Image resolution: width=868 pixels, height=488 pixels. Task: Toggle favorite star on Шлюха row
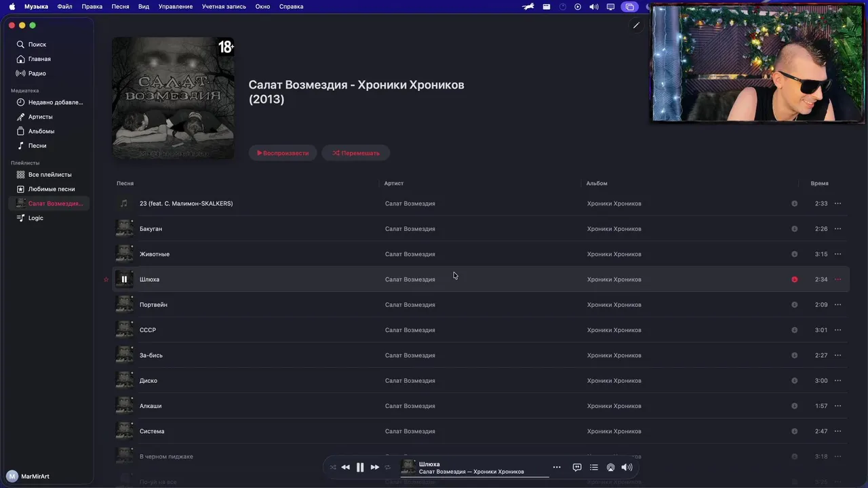pos(106,279)
